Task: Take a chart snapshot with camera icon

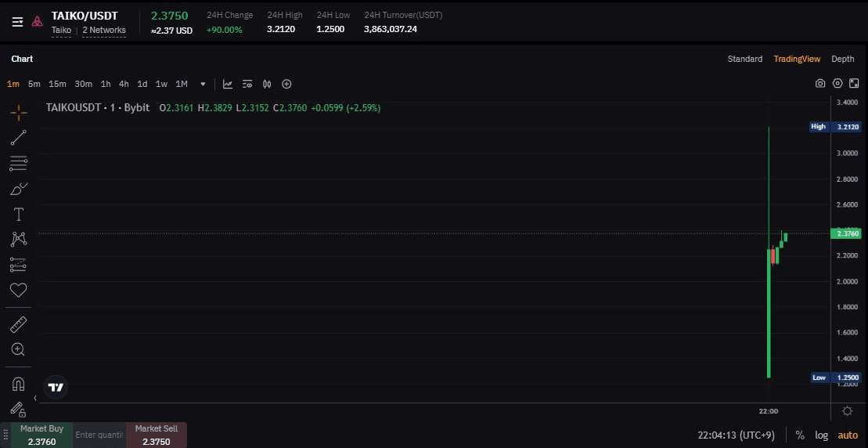Action: 820,84
